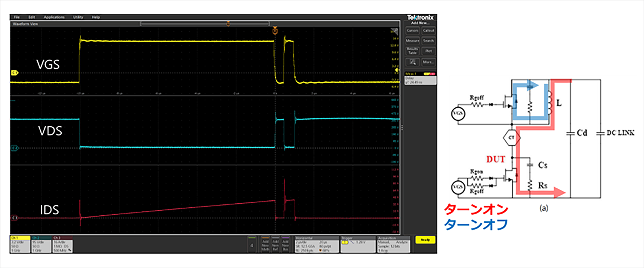
Task: Click the trigger level arrow on right edge
Action: [397, 70]
